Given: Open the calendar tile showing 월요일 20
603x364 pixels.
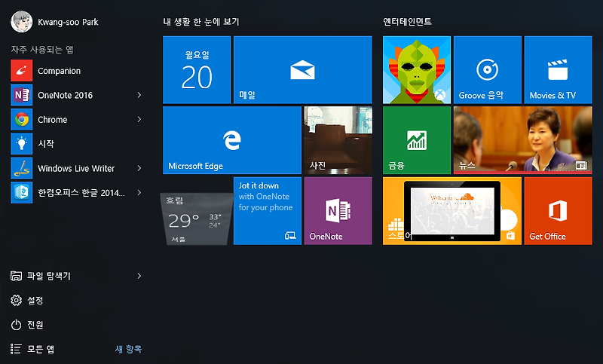Looking at the screenshot, I should point(197,70).
